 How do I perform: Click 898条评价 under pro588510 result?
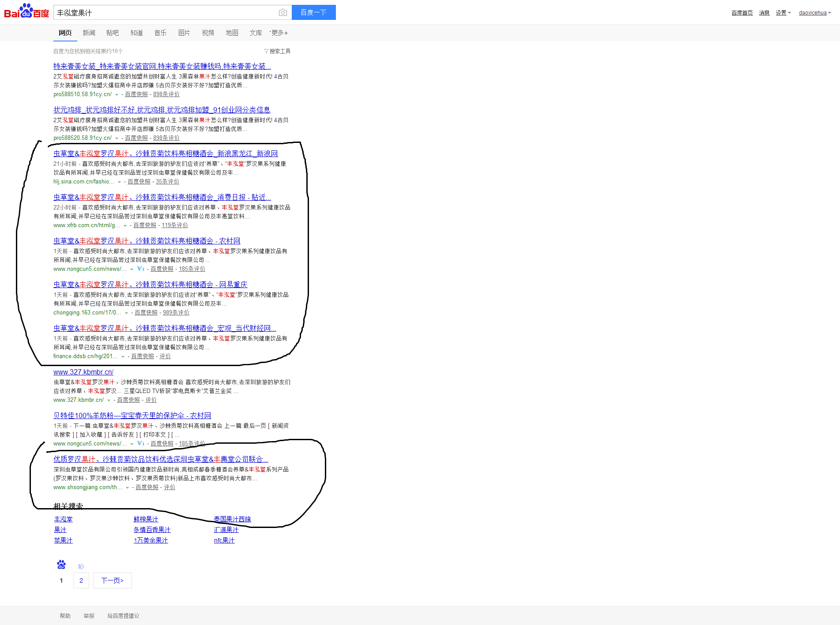click(166, 94)
